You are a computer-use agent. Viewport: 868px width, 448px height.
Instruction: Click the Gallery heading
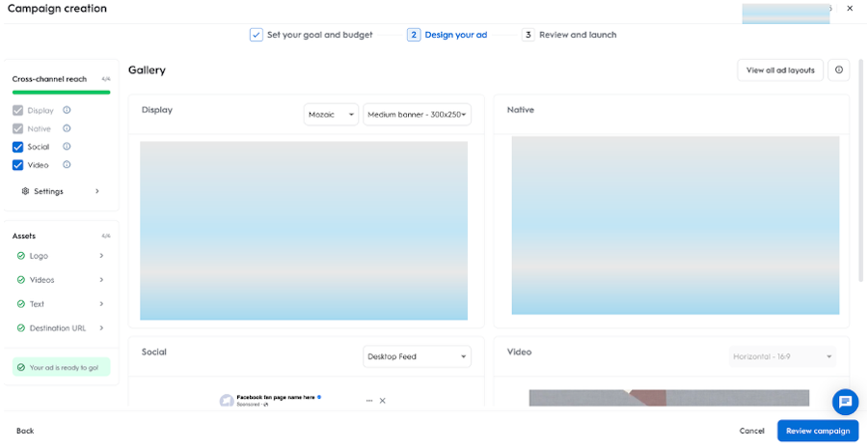(x=147, y=70)
